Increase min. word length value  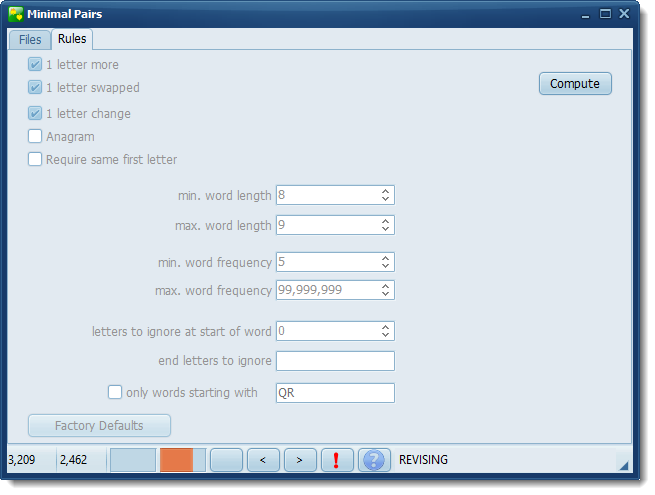click(x=385, y=191)
